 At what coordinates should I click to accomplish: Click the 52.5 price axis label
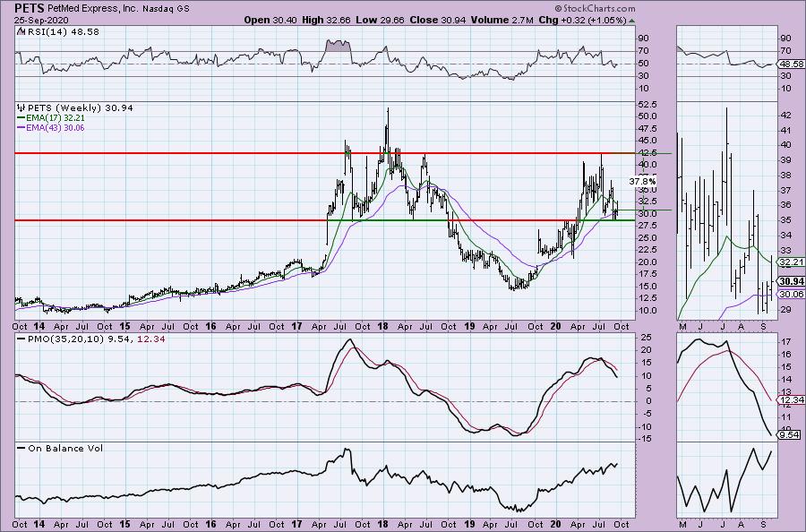tap(647, 105)
